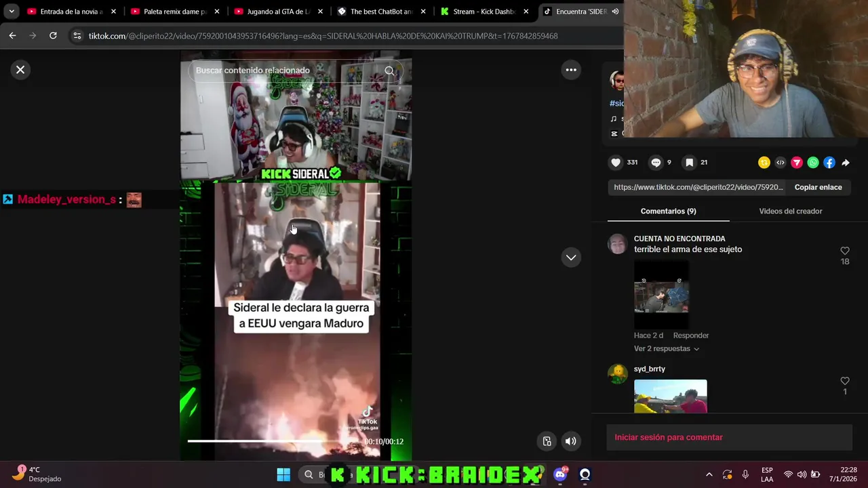Send to friends via the red arrow icon
Image resolution: width=868 pixels, height=488 pixels.
(797, 163)
